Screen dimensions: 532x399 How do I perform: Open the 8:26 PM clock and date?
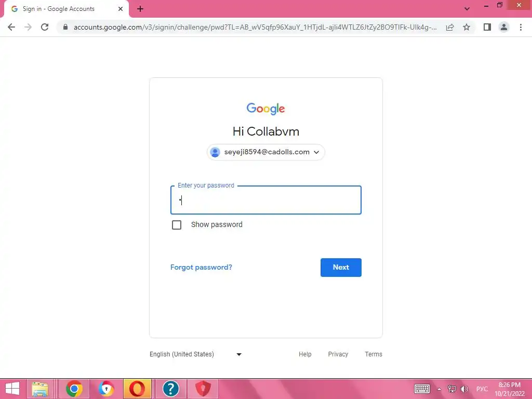[509, 389]
